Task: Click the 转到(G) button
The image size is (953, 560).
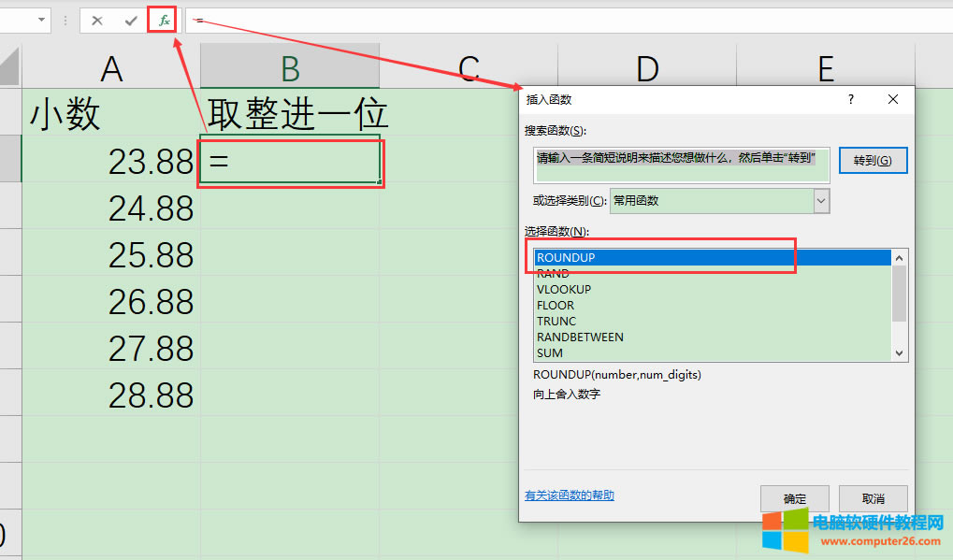Action: (873, 160)
